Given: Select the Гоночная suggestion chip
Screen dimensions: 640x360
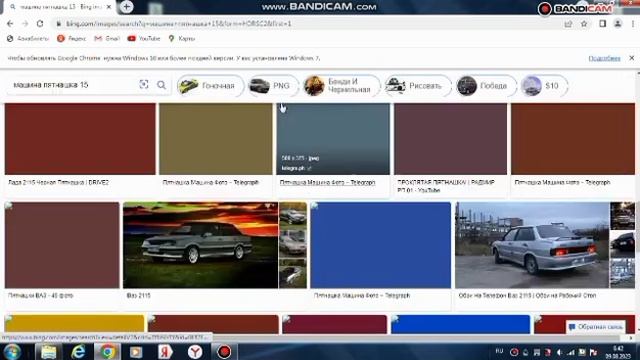Looking at the screenshot, I should pyautogui.click(x=210, y=86).
